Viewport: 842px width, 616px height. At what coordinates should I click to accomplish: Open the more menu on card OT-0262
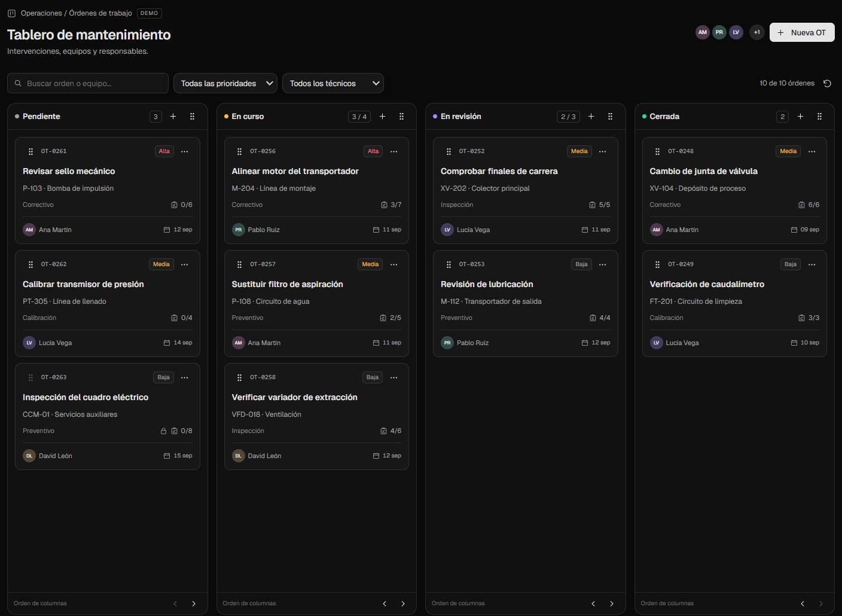(x=185, y=264)
